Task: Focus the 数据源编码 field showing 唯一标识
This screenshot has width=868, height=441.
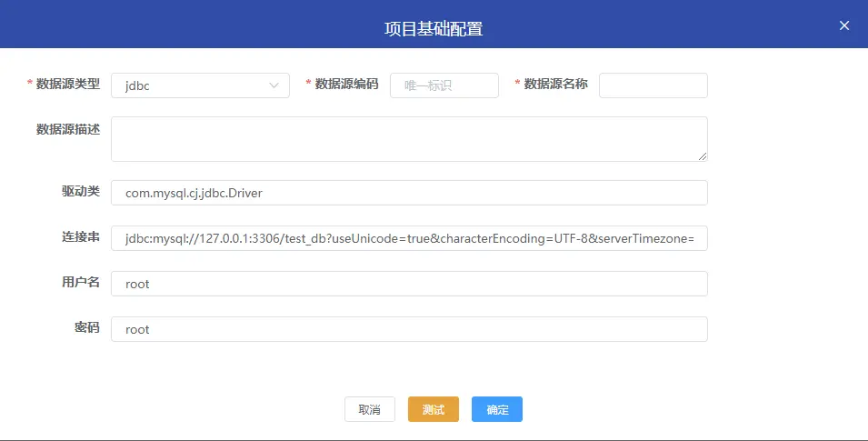Action: [x=444, y=85]
